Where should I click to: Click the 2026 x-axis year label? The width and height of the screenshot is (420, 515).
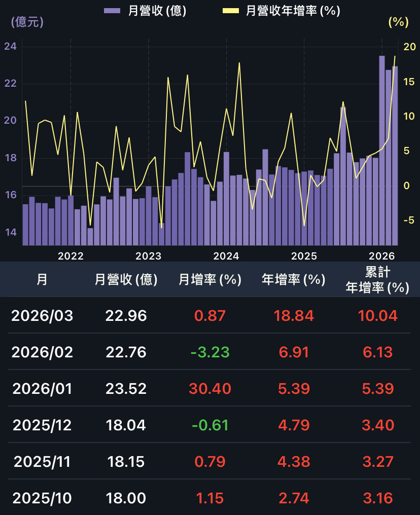381,256
